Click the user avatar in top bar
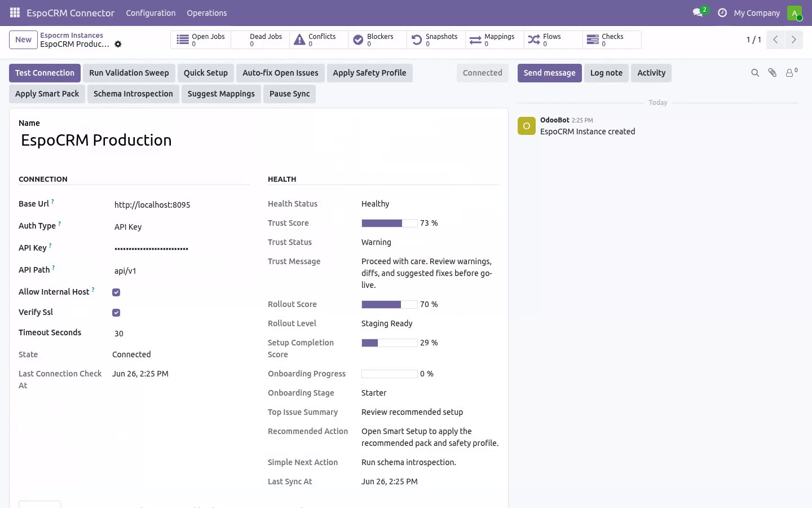Viewport: 812px width, 508px height. (795, 12)
